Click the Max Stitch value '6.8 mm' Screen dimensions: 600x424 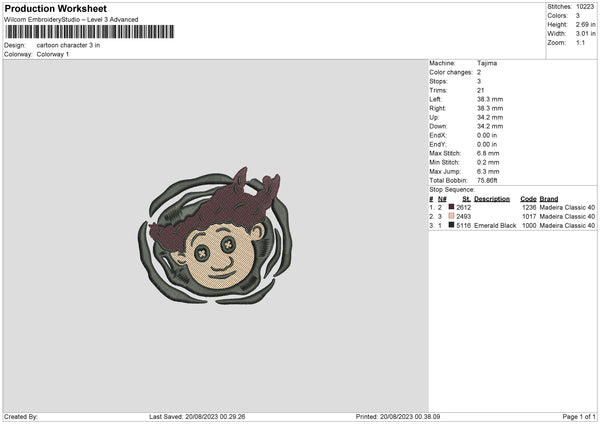click(488, 153)
